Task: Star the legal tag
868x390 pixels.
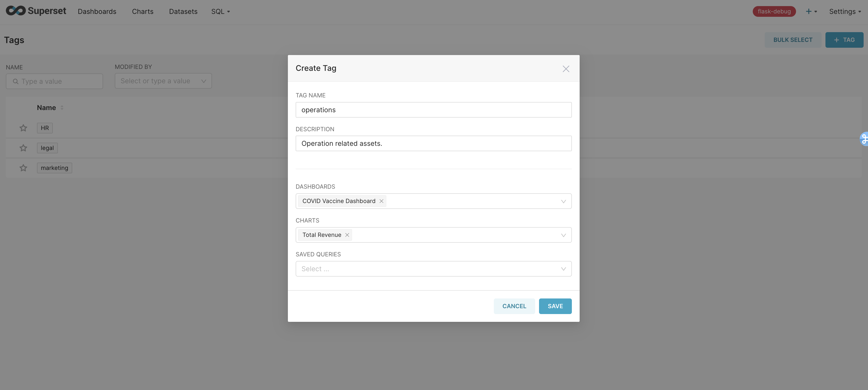Action: tap(23, 148)
